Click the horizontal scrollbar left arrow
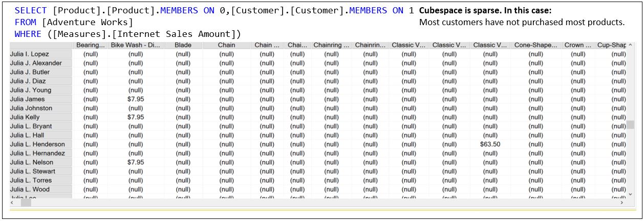This screenshot has height=221, width=644. 13,203
